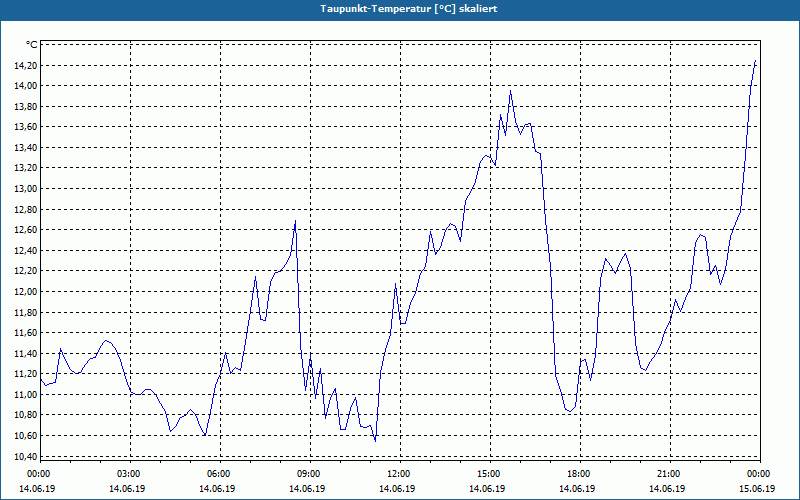Pick the 13,40 temperature tick label
Screen dimensions: 800x500
point(27,147)
